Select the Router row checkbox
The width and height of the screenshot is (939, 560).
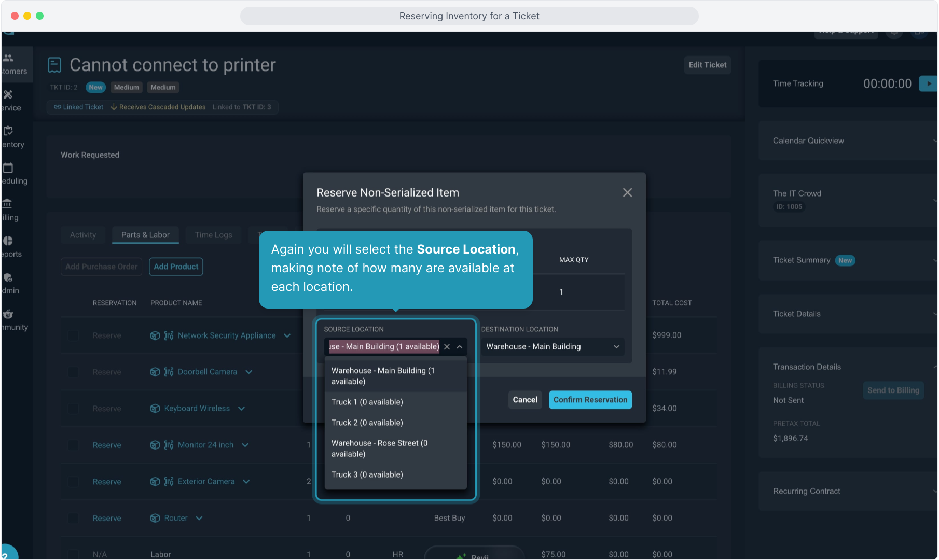[74, 518]
